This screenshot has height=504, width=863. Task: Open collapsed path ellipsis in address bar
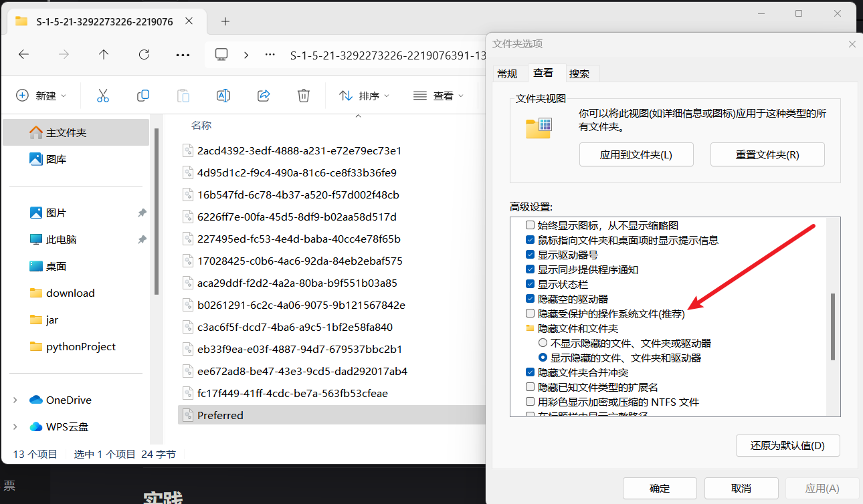point(270,55)
